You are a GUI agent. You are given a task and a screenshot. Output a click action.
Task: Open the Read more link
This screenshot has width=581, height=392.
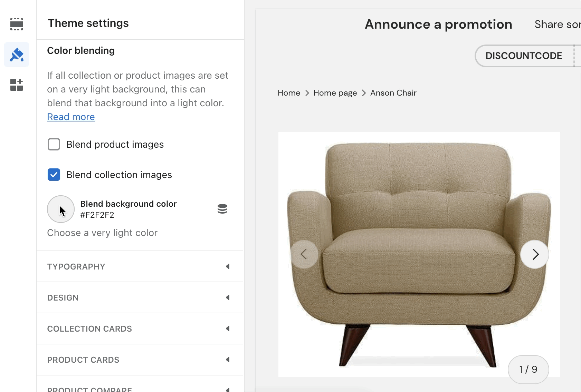pyautogui.click(x=71, y=117)
